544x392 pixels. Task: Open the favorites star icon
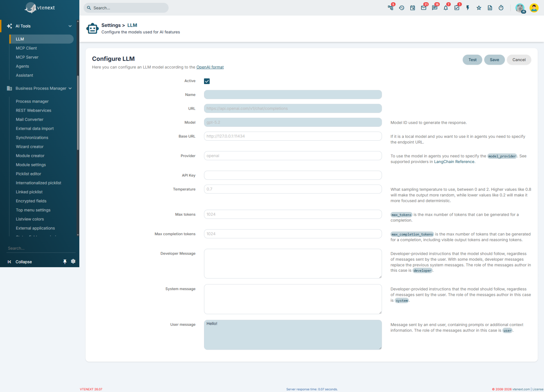click(479, 8)
